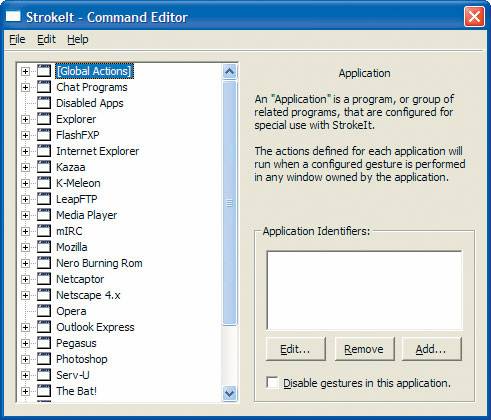This screenshot has height=420, width=491.
Task: Expand the Internet Explorer tree node
Action: 25,151
